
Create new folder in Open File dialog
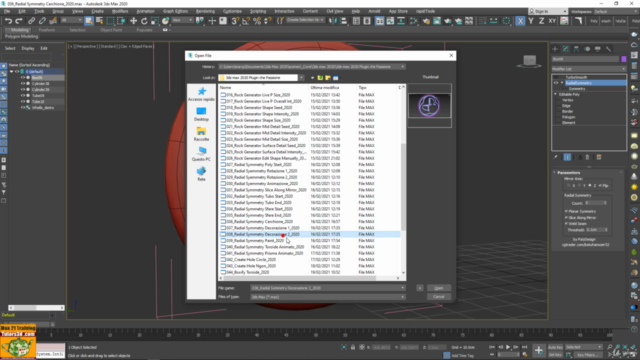point(328,78)
